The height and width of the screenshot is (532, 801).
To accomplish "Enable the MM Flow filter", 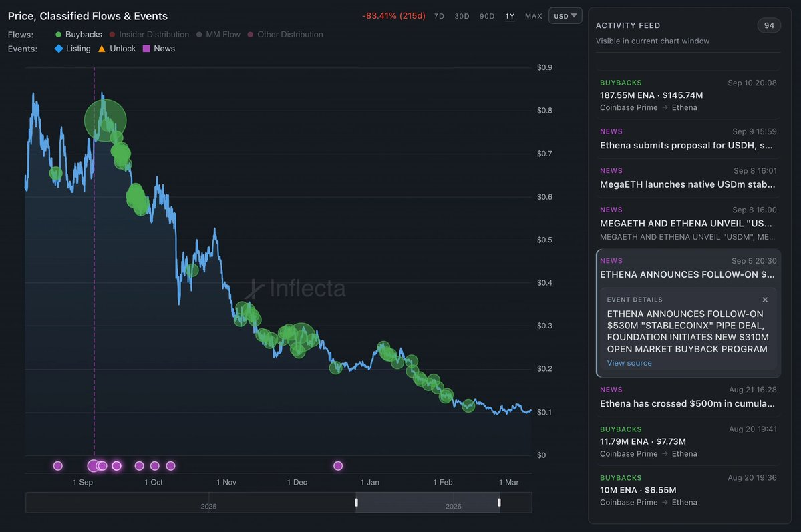I will tap(217, 35).
